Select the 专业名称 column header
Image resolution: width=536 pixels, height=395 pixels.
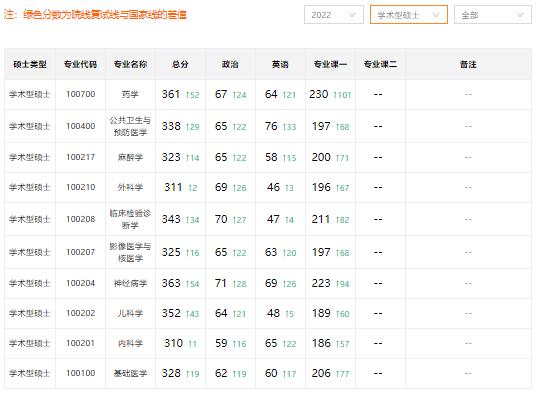point(130,64)
